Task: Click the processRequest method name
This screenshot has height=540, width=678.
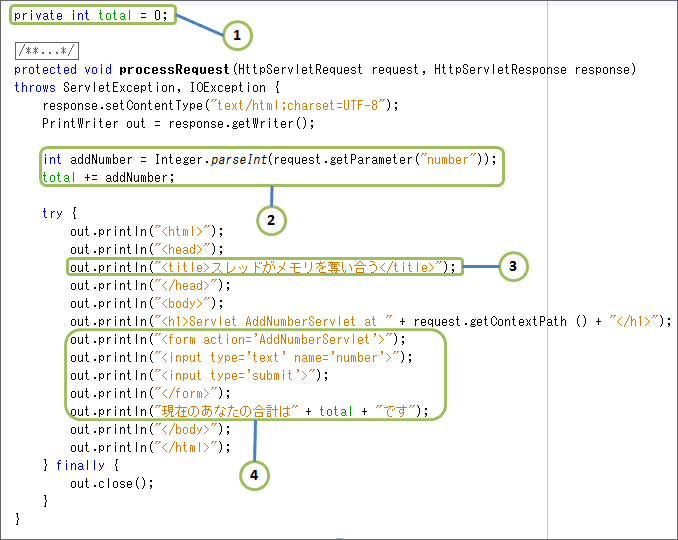Action: (174, 70)
